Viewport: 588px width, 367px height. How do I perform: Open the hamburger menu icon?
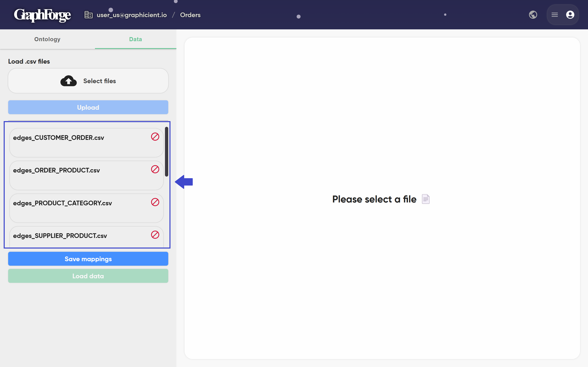click(555, 15)
